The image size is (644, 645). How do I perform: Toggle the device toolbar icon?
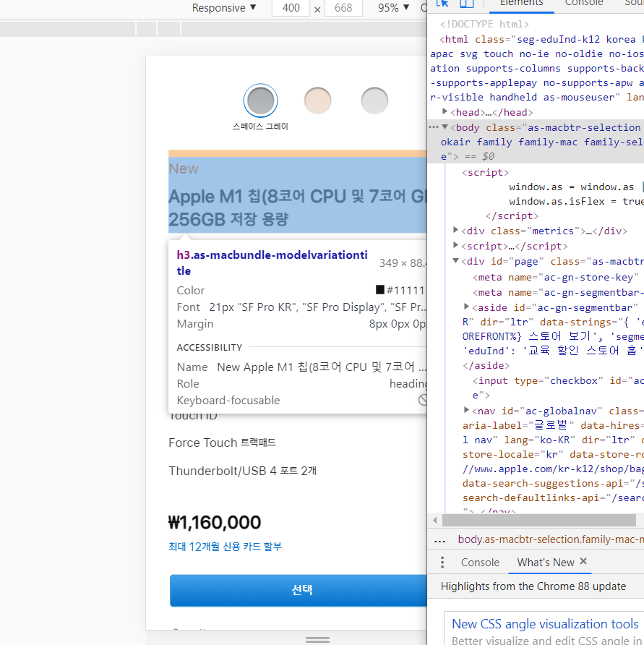coord(466,4)
